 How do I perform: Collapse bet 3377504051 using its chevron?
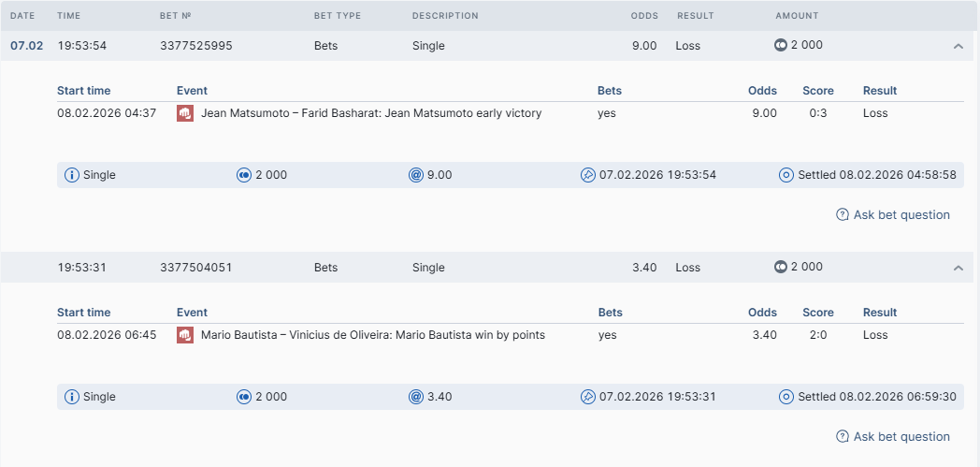(958, 268)
